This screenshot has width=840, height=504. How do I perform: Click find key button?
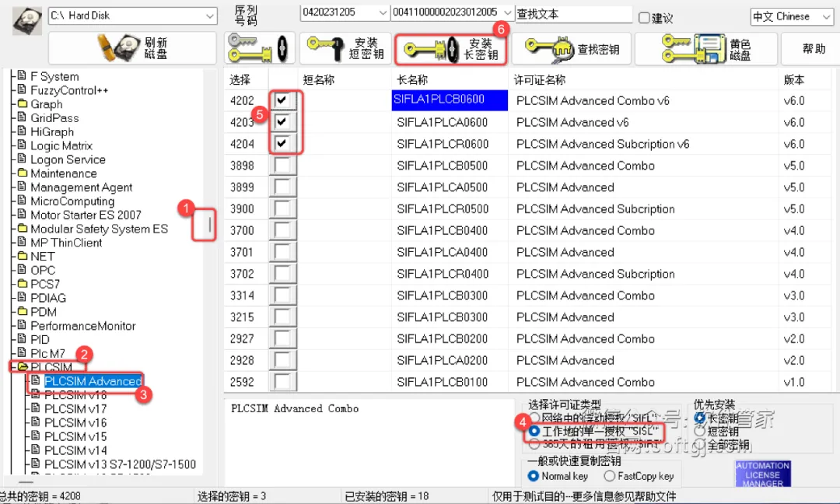click(572, 49)
